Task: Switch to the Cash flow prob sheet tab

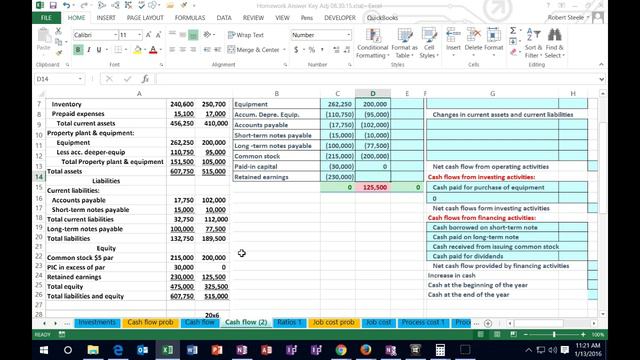Action: (x=150, y=322)
